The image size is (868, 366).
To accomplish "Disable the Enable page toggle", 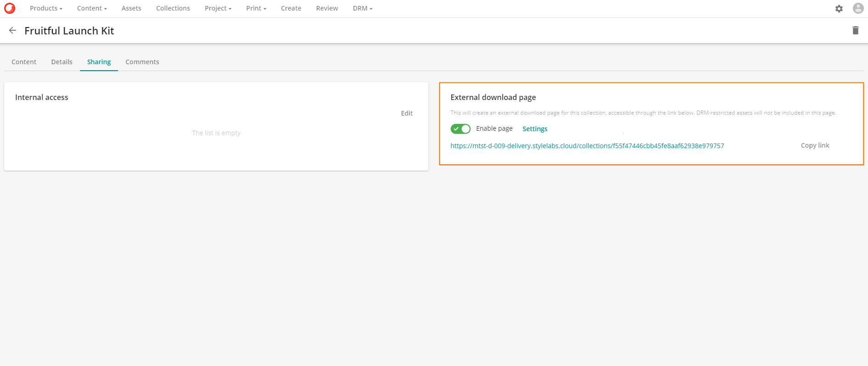I will pos(460,129).
